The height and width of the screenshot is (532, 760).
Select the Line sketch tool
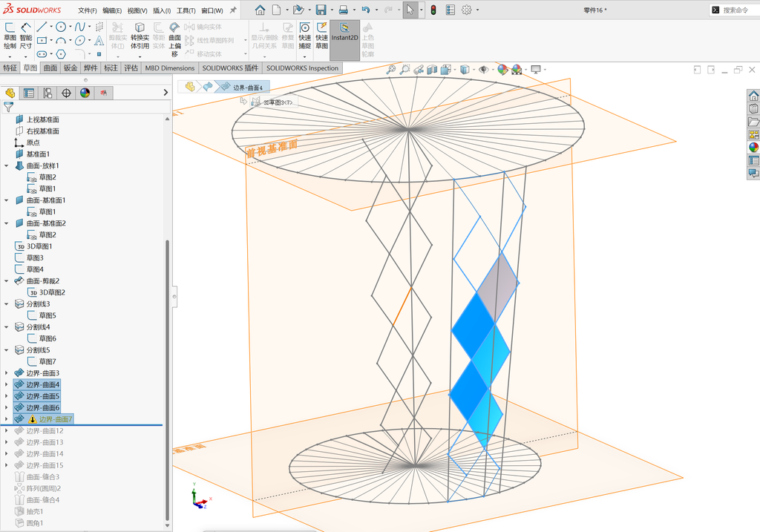coord(42,27)
